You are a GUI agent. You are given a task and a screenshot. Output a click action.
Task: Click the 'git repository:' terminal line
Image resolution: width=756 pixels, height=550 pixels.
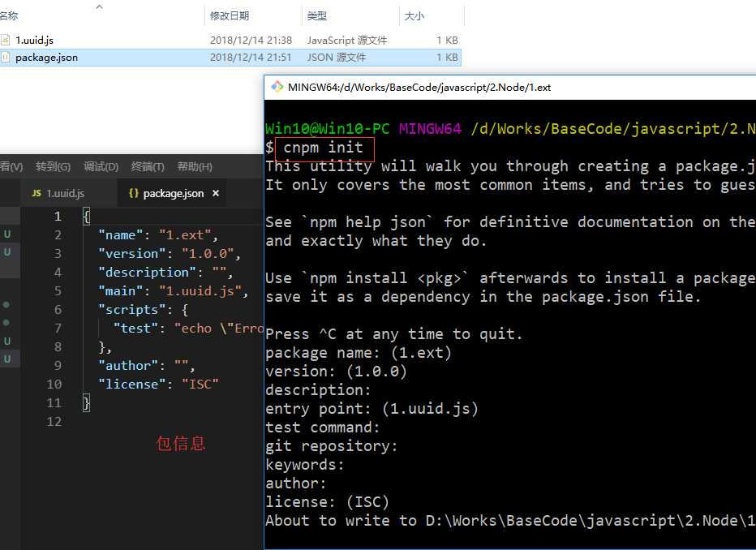(331, 446)
